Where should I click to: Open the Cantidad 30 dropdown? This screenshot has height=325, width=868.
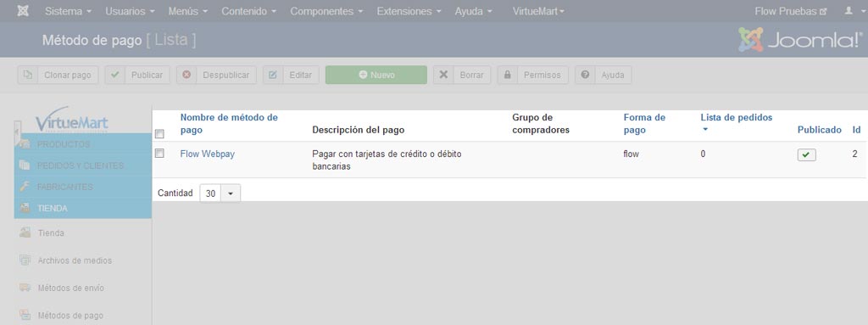coord(220,193)
